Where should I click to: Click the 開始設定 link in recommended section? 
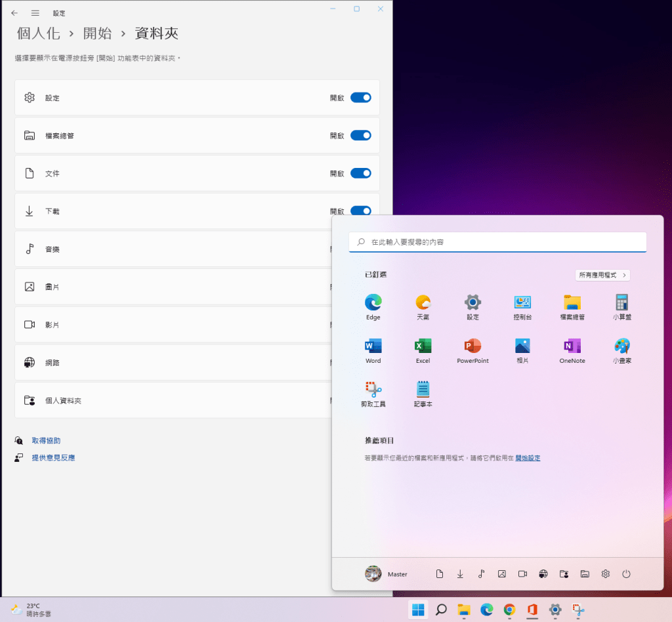[528, 458]
